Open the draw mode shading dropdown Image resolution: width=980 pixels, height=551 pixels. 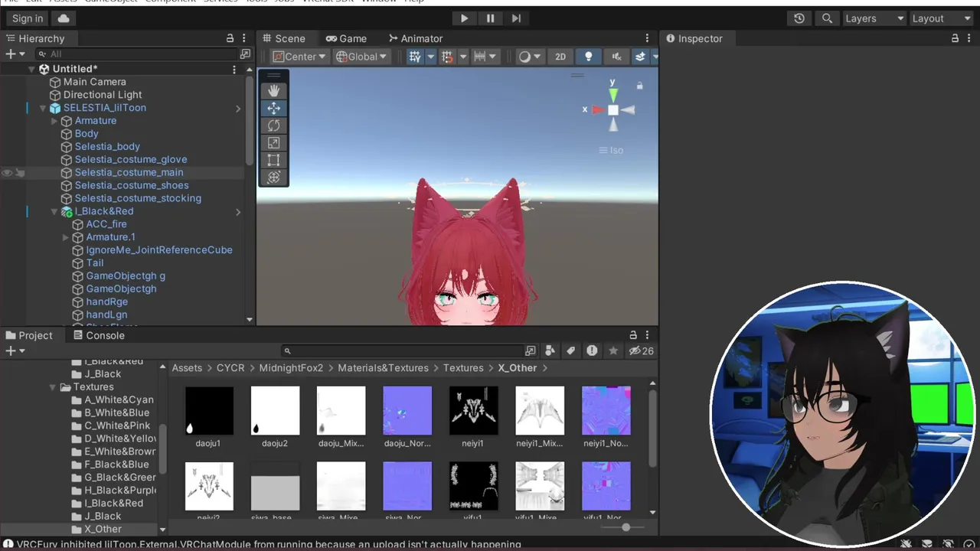pos(528,57)
